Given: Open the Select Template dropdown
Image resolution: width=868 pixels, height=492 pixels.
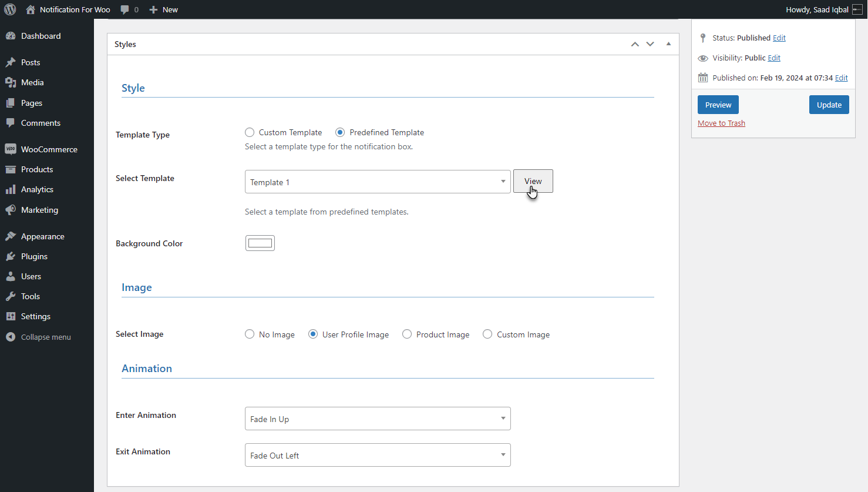Looking at the screenshot, I should pos(378,182).
